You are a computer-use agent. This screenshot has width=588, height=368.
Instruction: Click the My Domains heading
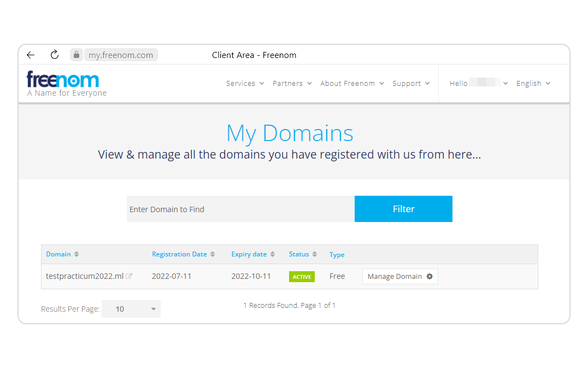point(290,133)
